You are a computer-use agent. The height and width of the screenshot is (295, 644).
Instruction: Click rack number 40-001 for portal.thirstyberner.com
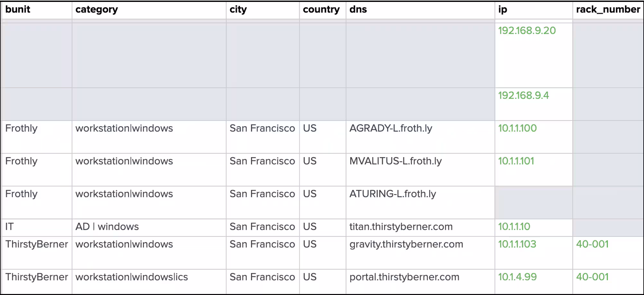point(592,277)
